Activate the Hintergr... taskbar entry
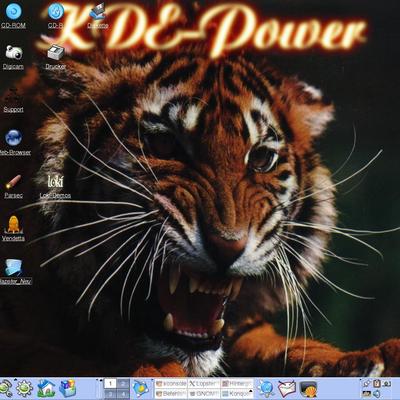 [x=237, y=384]
